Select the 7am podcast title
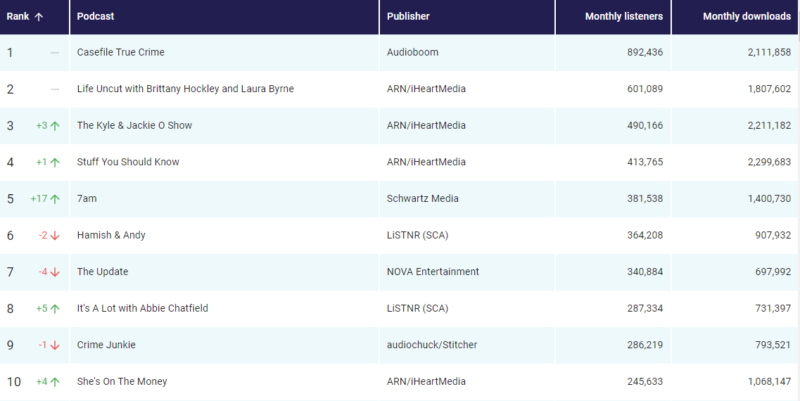 coord(87,198)
